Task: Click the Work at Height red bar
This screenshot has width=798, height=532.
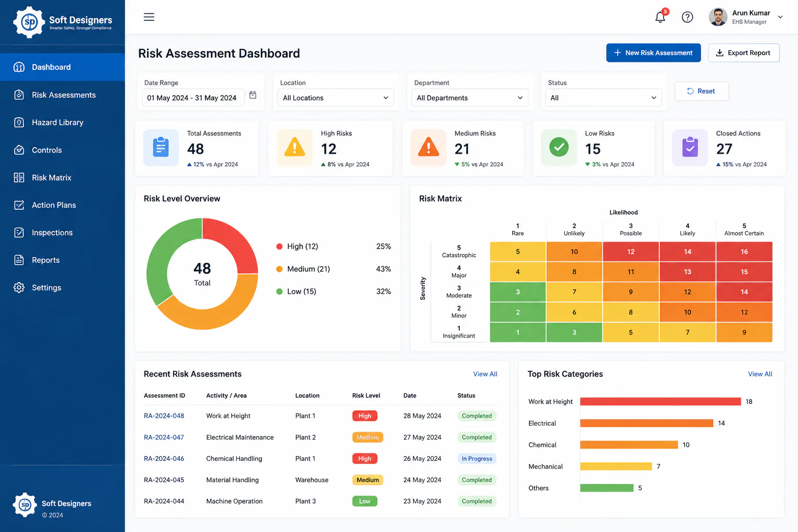Action: coord(660,402)
